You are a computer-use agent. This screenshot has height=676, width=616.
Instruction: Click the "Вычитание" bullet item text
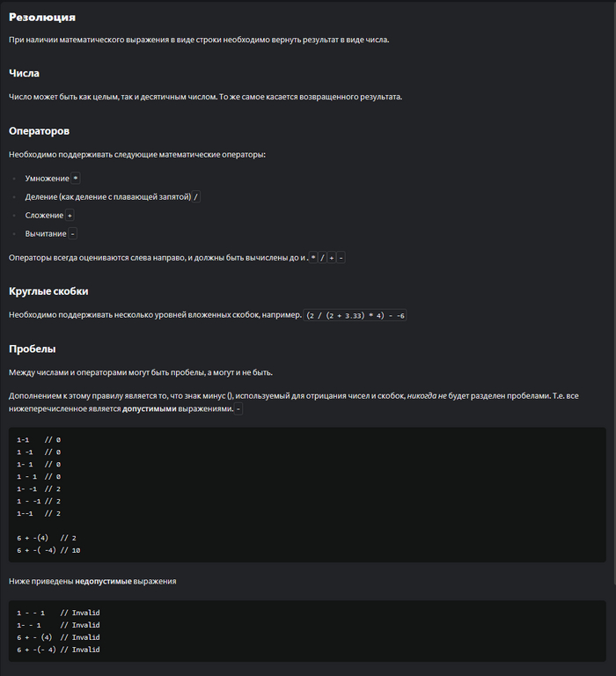[x=46, y=234]
